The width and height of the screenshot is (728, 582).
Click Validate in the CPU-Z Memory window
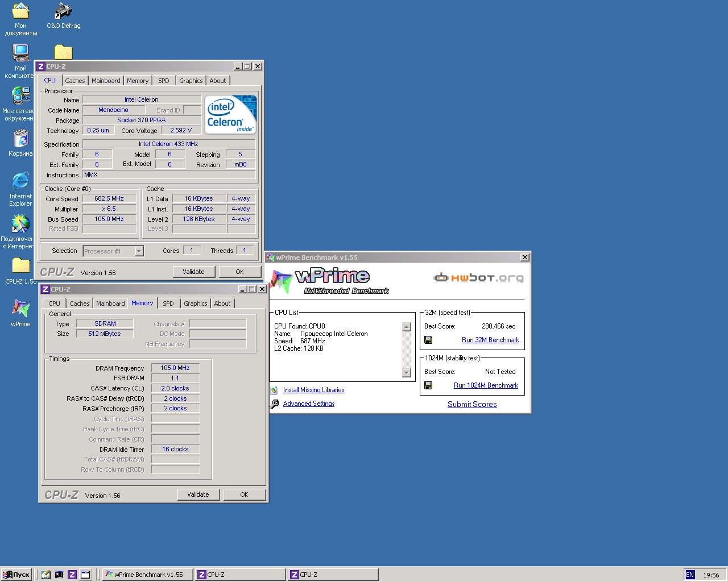click(198, 494)
